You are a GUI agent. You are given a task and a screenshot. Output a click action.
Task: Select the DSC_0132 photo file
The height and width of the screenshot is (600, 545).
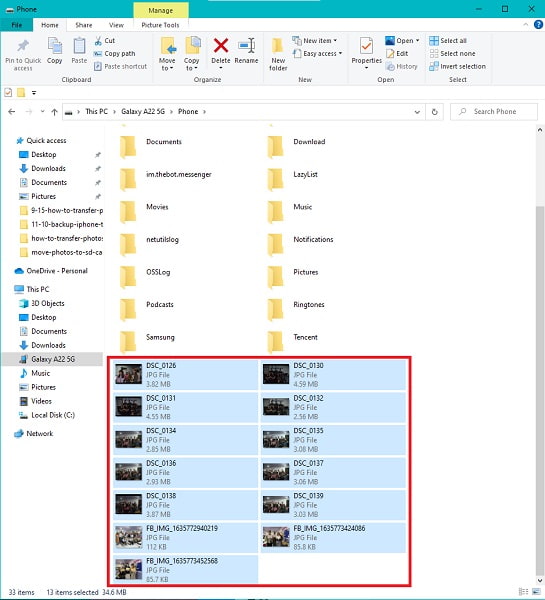(333, 407)
